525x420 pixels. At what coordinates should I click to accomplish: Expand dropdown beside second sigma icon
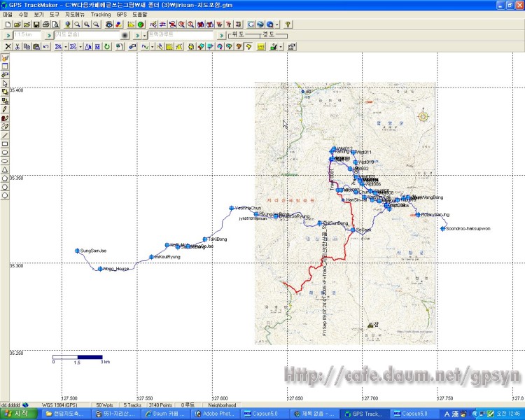[80, 47]
